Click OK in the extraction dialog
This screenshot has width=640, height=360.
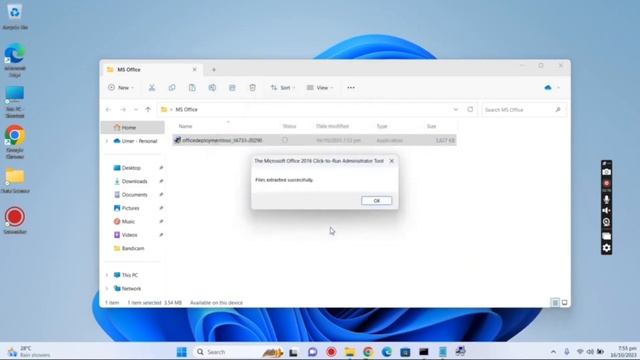point(376,200)
